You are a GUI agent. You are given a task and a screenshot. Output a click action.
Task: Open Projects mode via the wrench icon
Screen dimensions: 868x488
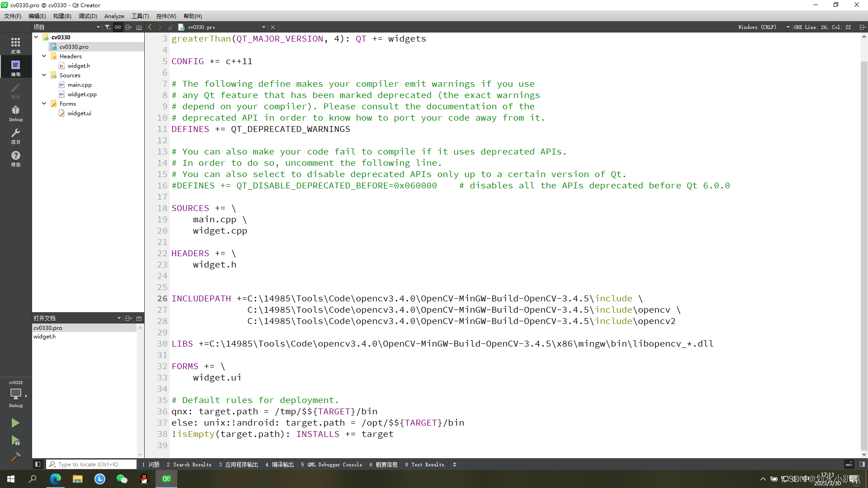pyautogui.click(x=15, y=136)
